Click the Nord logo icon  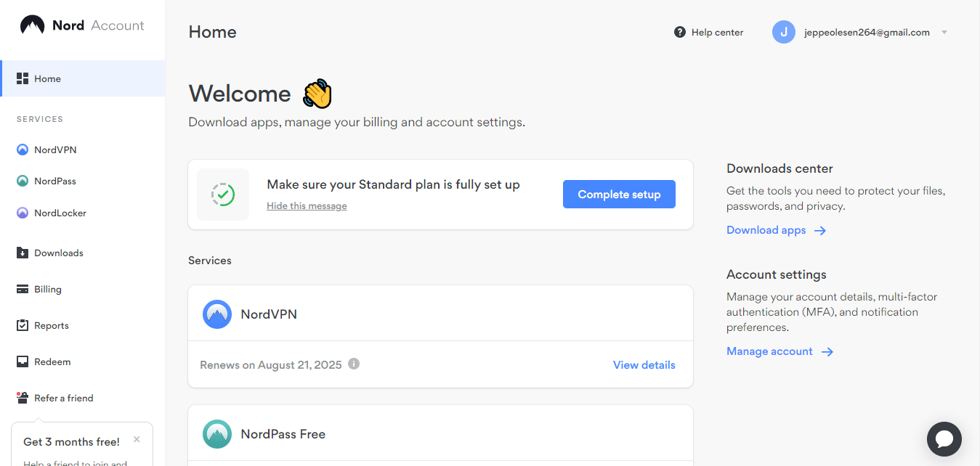pyautogui.click(x=32, y=25)
